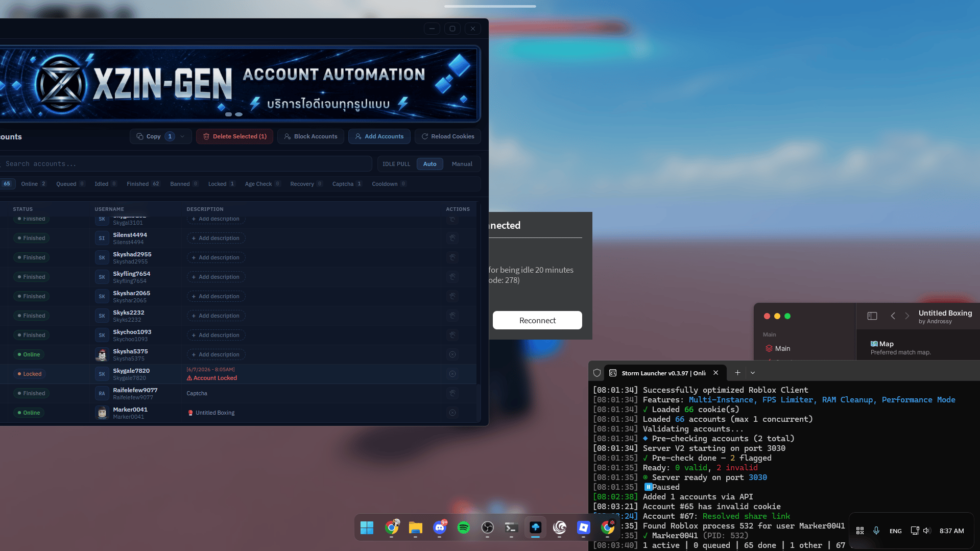Stop the Marker0041 online account
This screenshot has width=980, height=551.
tap(452, 413)
